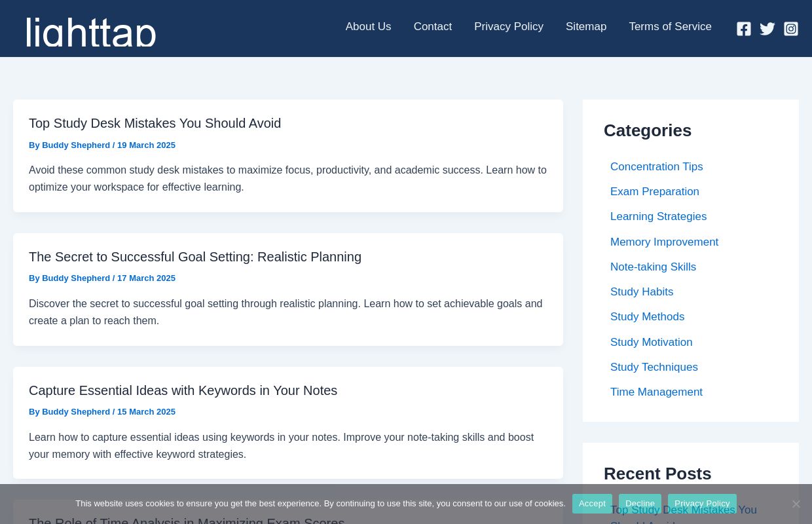
Task: Close the cookie notice with X icon
Action: tap(796, 504)
